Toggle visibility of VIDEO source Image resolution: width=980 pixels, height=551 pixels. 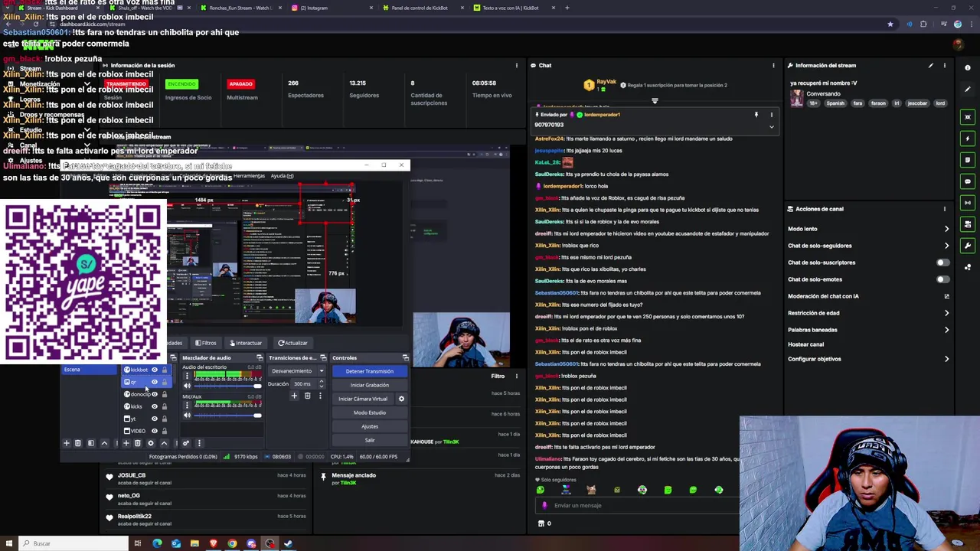pyautogui.click(x=155, y=431)
